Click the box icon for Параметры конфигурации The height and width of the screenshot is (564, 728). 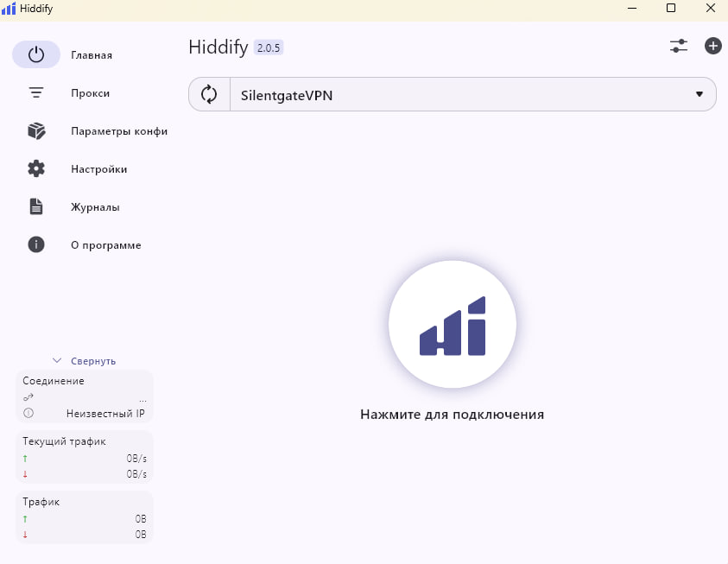(x=36, y=131)
